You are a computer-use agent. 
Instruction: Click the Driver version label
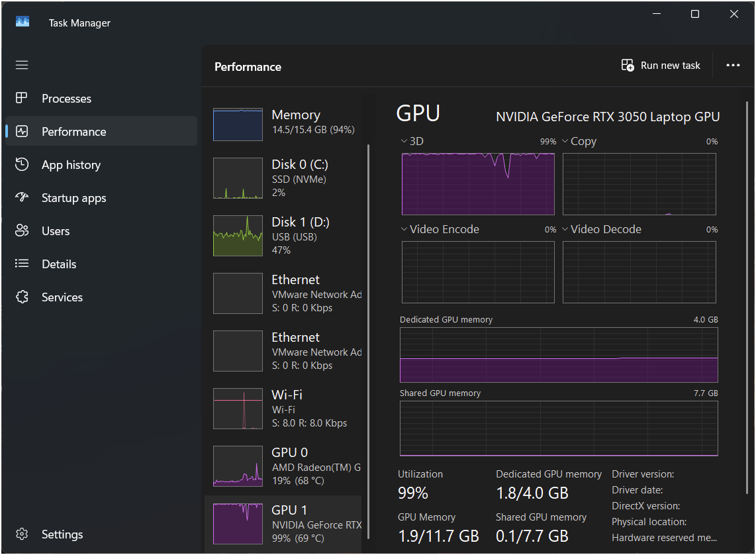tap(643, 474)
